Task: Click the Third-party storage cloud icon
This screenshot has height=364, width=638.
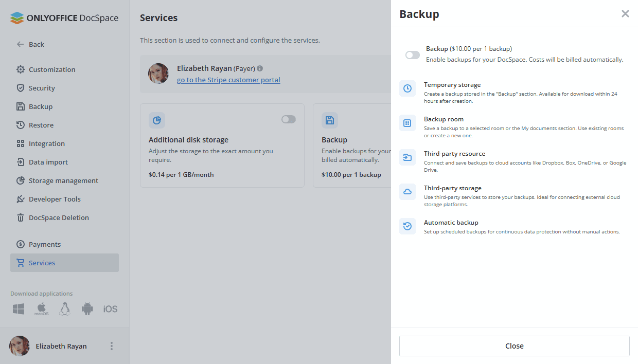Action: [x=407, y=192]
